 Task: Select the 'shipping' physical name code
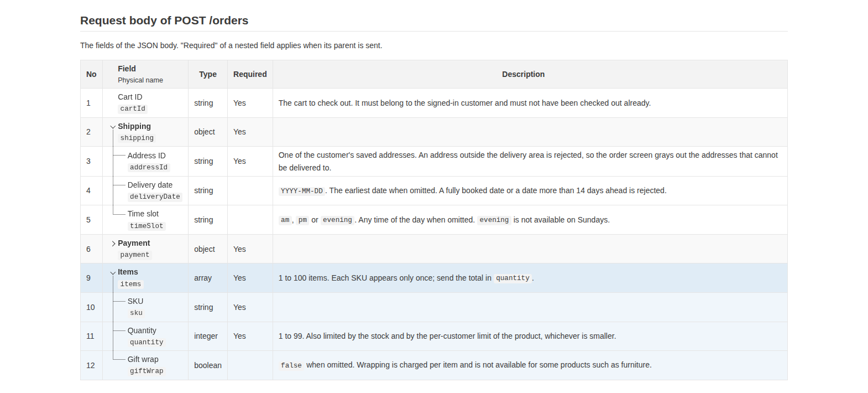[137, 138]
